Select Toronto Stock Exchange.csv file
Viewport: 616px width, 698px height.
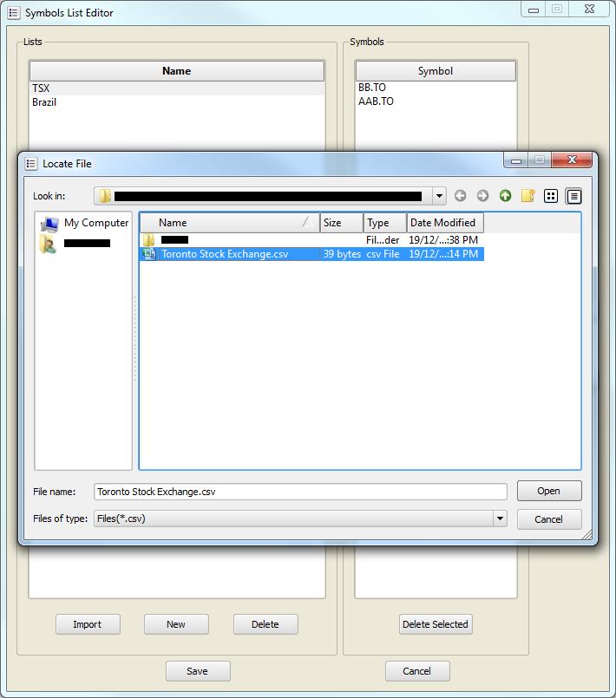224,254
